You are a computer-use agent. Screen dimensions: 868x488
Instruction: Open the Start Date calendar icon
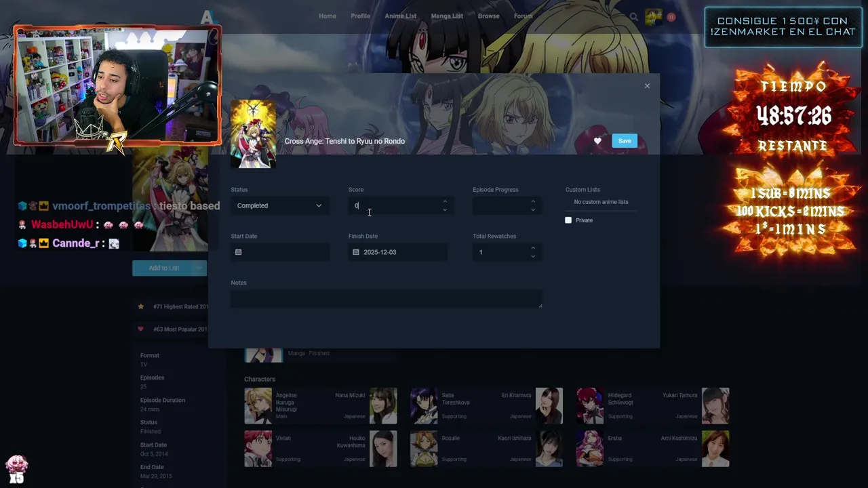tap(238, 252)
